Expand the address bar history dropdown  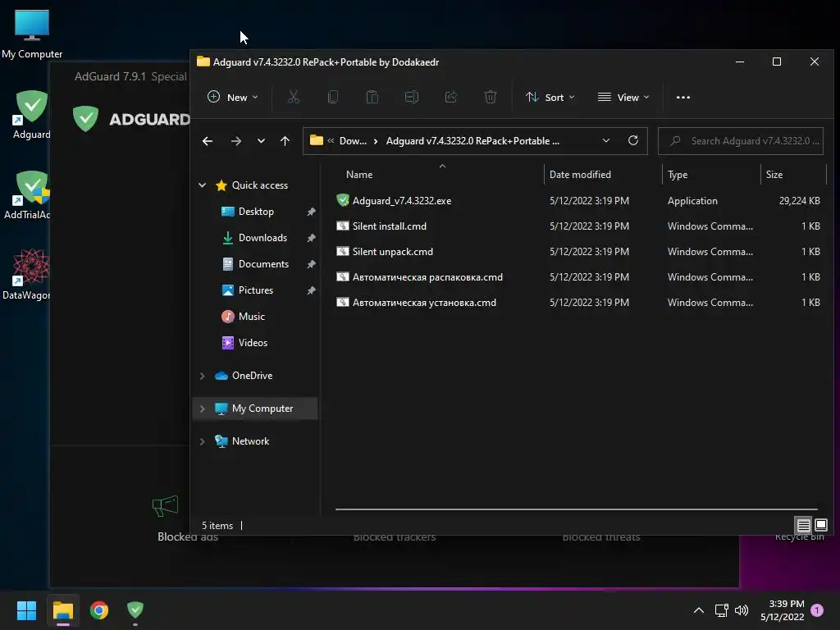[x=606, y=140]
